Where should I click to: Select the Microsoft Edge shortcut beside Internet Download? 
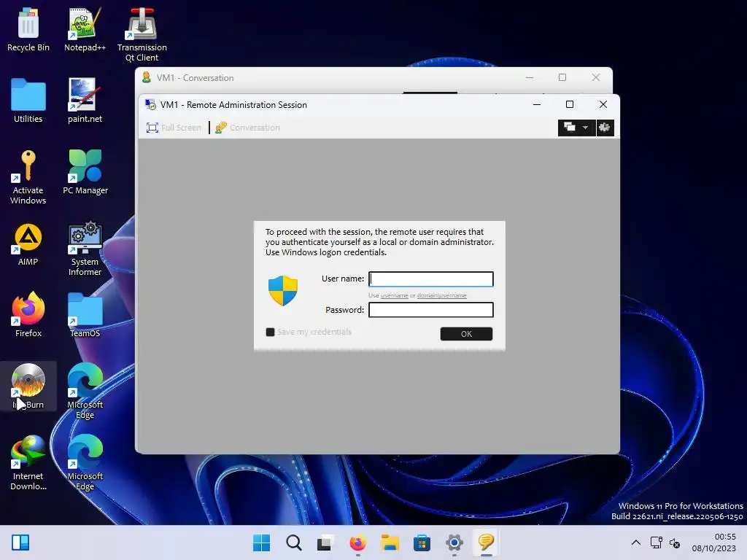pos(85,462)
